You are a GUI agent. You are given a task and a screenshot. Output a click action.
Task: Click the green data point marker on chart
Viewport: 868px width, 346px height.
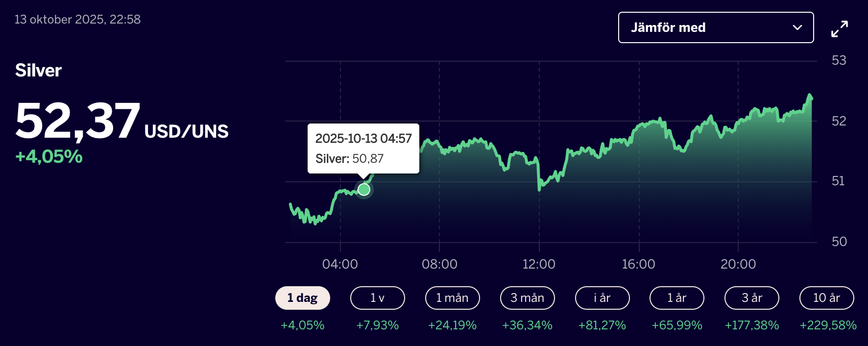click(363, 189)
